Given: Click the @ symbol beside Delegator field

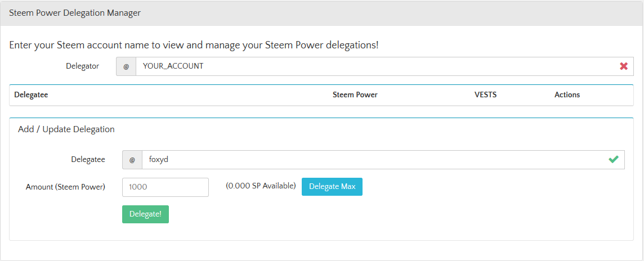Looking at the screenshot, I should 126,66.
